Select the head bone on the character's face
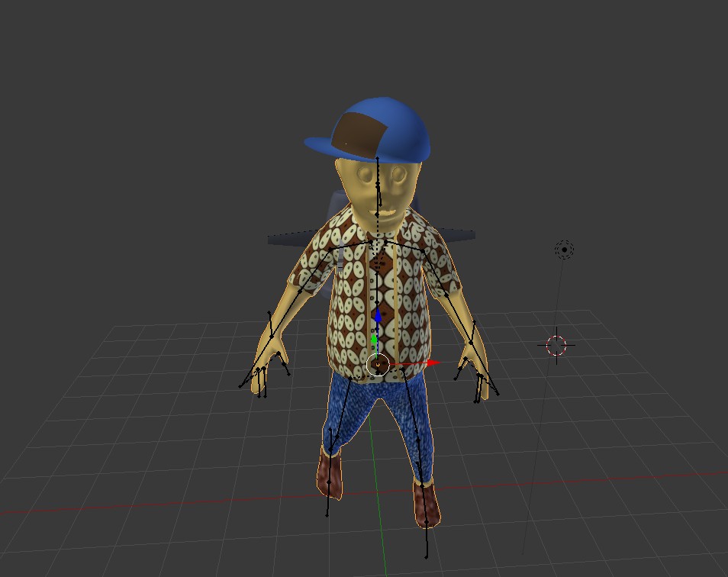This screenshot has height=577, width=728. 376,179
